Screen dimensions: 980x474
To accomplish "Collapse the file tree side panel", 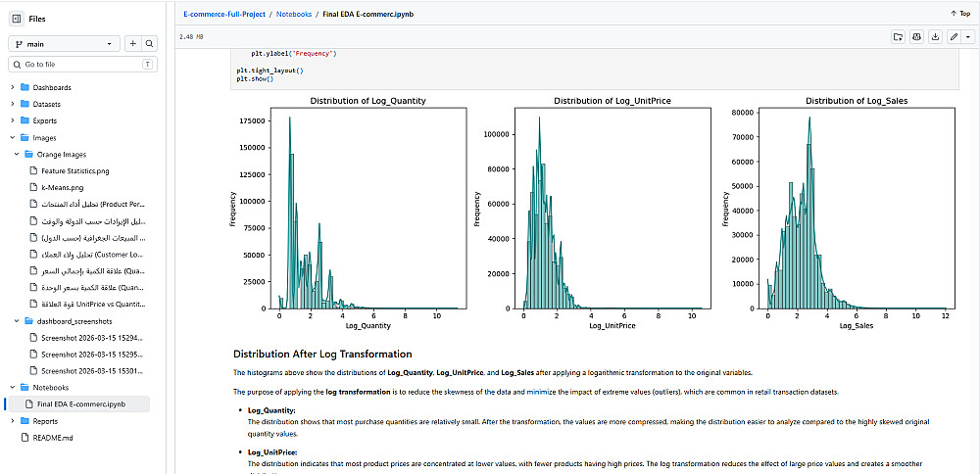I will 17,19.
